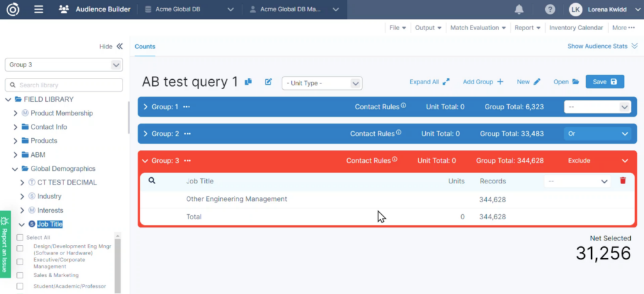
Task: Click the Search library input field
Action: click(64, 85)
